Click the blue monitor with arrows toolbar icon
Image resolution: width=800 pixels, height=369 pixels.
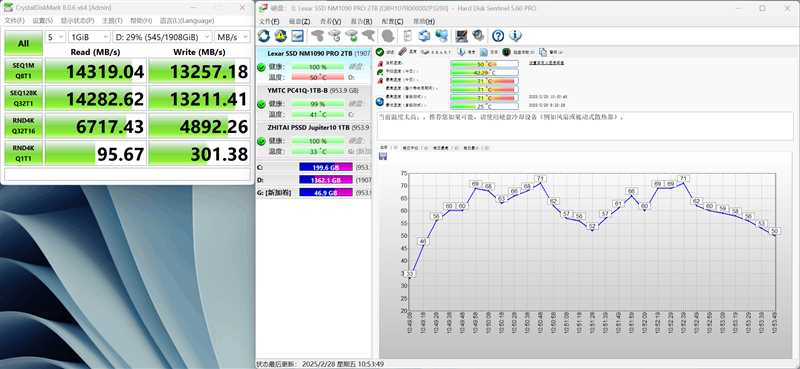[424, 36]
